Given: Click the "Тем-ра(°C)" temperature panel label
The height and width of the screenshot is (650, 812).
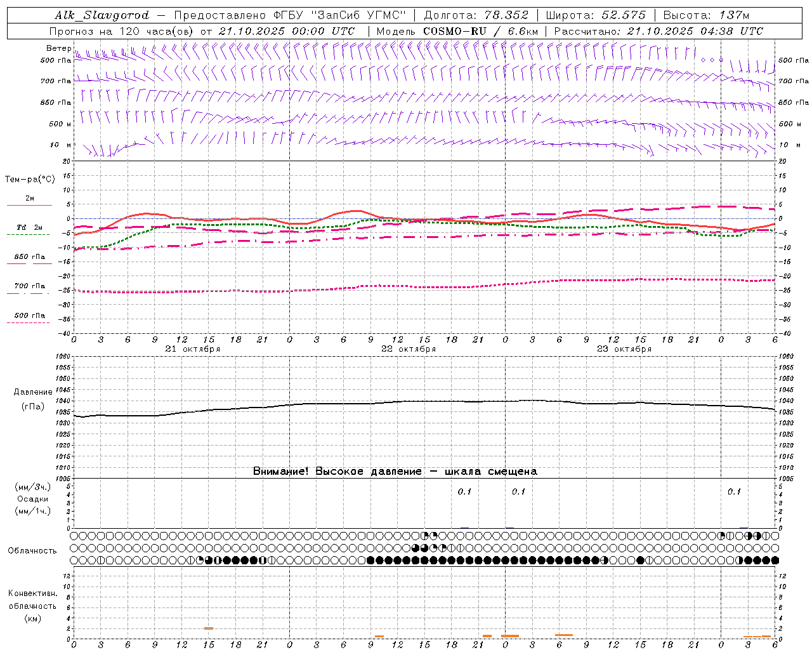Looking at the screenshot, I should (x=30, y=180).
